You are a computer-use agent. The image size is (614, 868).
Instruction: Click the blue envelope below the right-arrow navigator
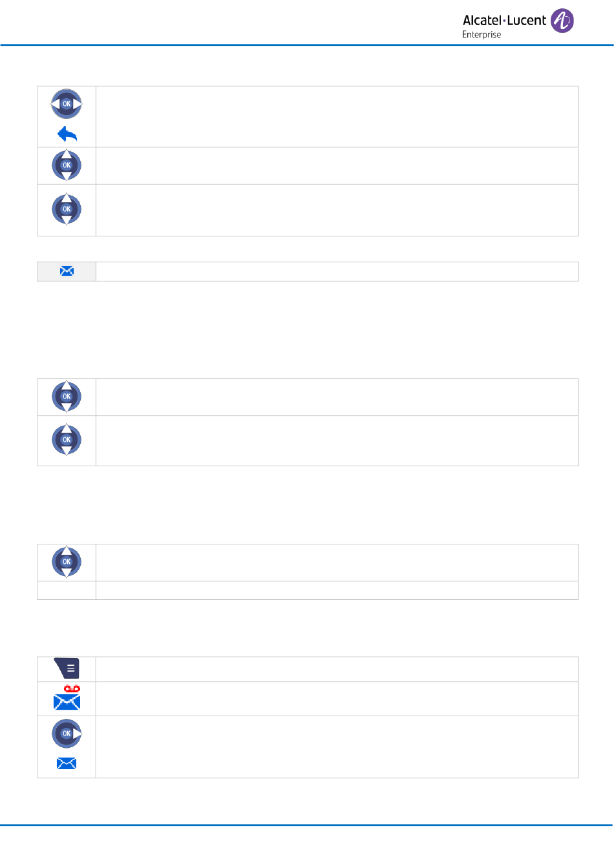coord(67,763)
